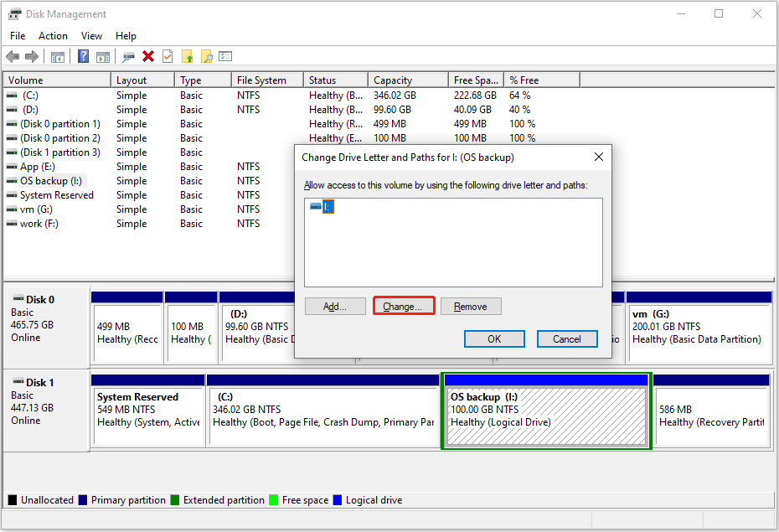The image size is (779, 532).
Task: Click the Show/Hide Console Tree icon
Action: click(57, 57)
